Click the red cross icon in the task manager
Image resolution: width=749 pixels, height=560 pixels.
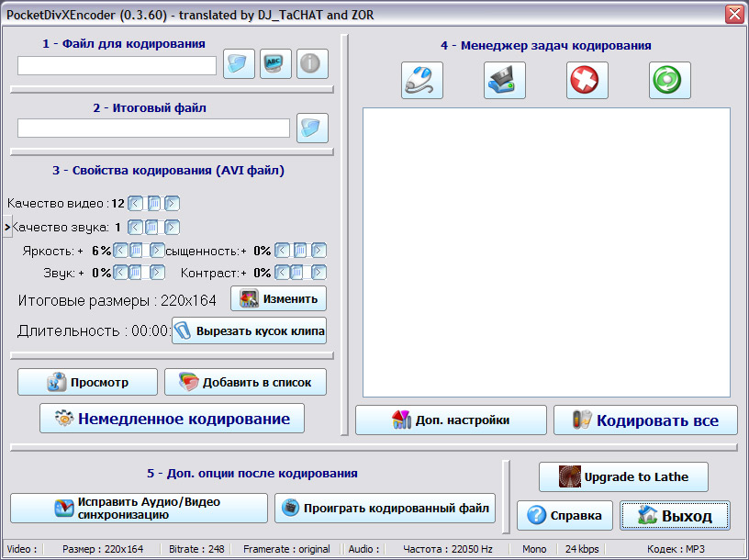pyautogui.click(x=587, y=80)
